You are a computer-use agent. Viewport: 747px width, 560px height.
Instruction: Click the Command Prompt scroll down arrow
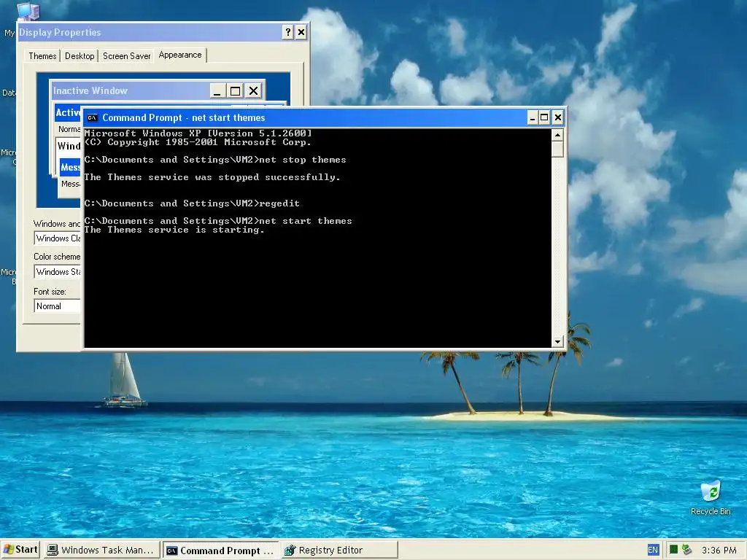click(x=557, y=341)
